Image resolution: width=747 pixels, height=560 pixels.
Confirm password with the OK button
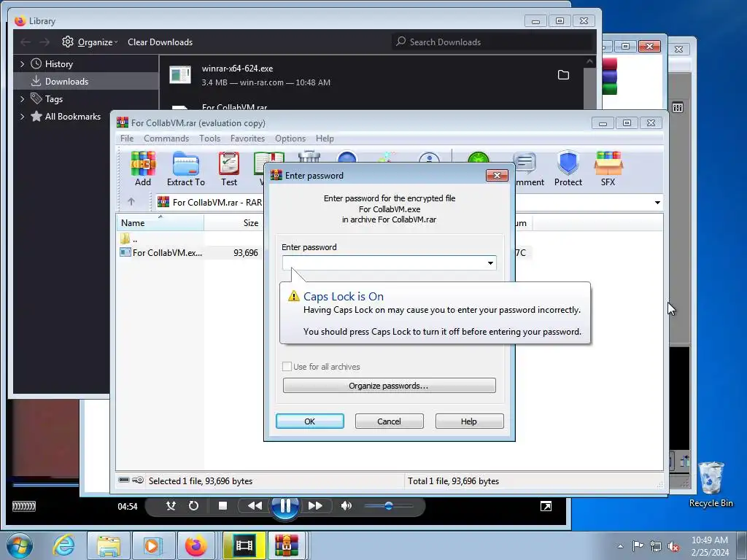point(309,421)
